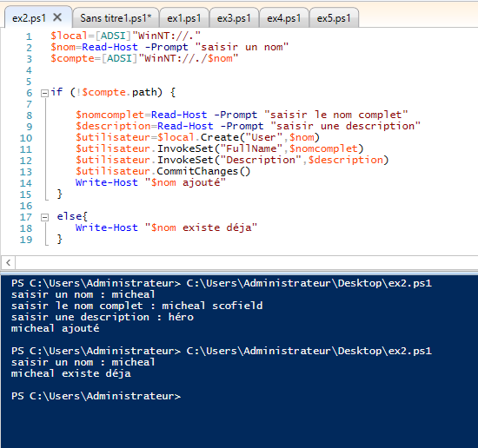Select the ex4.ps1 tab
Viewport: 478px width, 448px height.
[x=284, y=18]
